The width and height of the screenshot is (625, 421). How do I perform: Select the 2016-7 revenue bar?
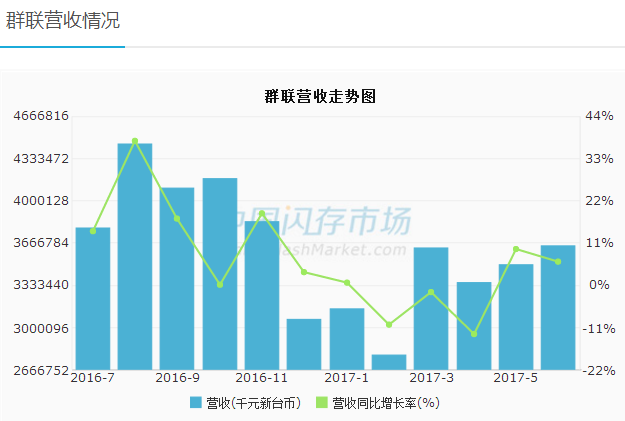pyautogui.click(x=93, y=299)
